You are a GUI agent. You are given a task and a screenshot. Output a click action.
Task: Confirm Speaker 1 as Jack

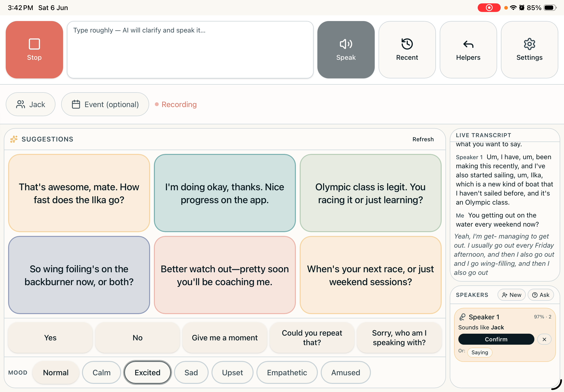496,339
